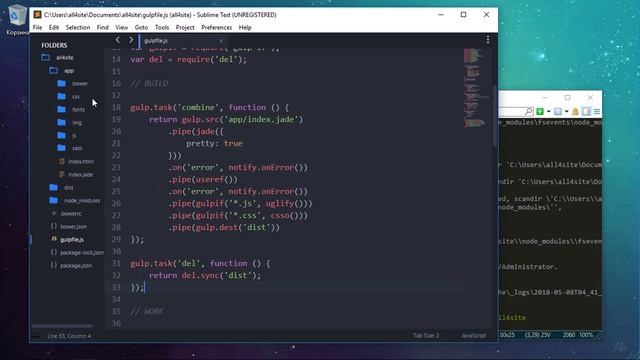
Task: Expand the img folder
Action: (61, 122)
